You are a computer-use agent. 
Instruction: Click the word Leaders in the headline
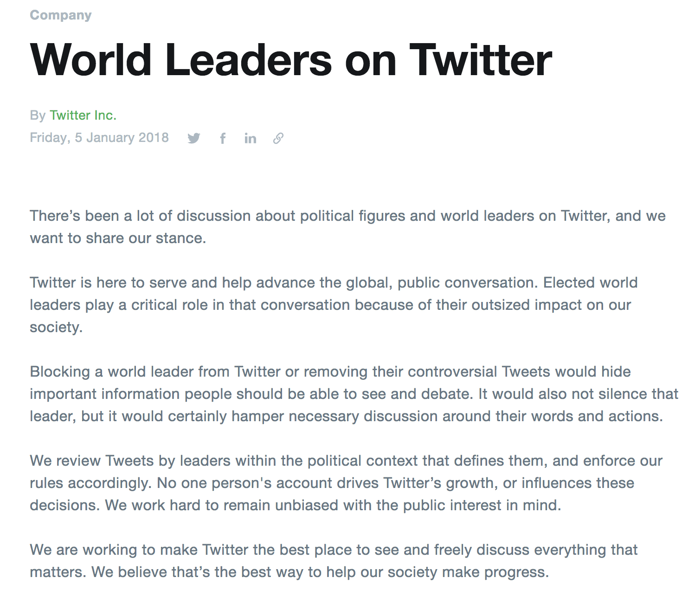pos(248,60)
